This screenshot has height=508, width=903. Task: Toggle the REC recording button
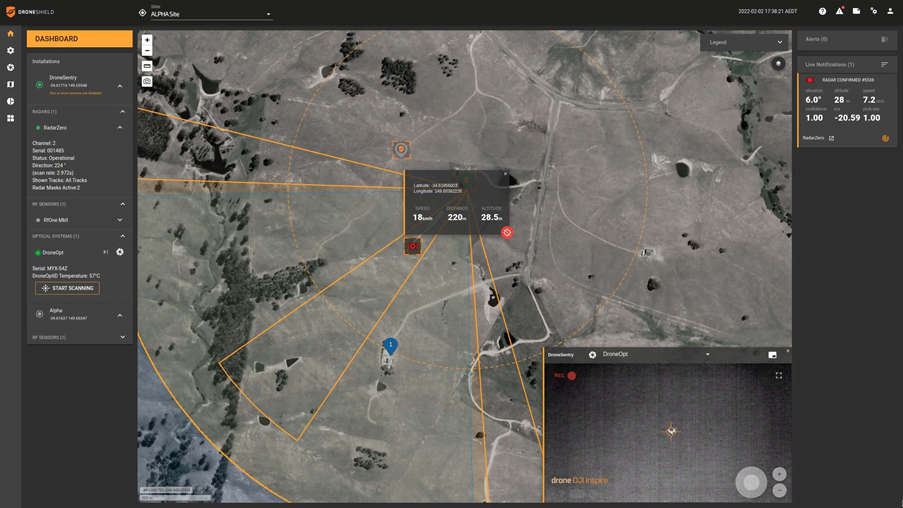565,376
